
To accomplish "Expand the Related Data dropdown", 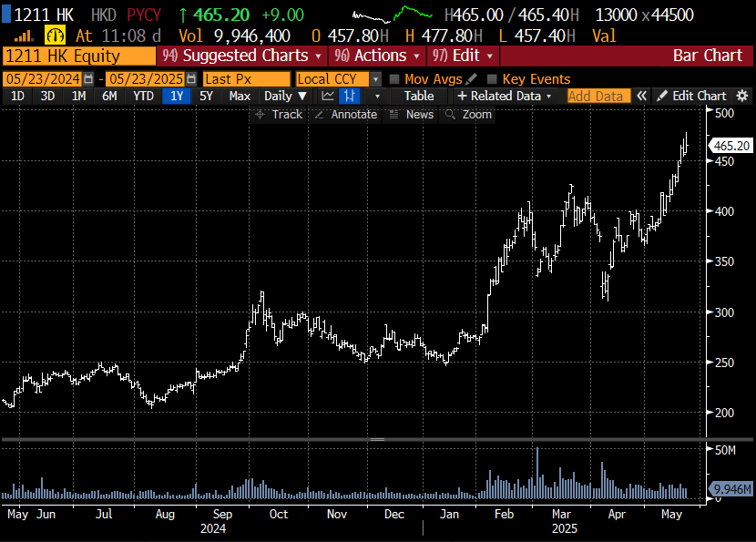I will coord(505,96).
